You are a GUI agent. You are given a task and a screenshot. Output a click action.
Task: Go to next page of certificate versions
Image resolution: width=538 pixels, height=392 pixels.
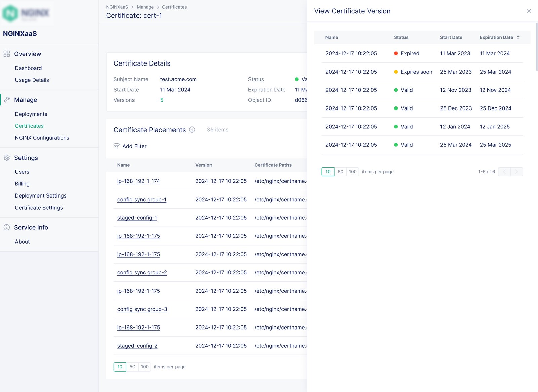point(517,172)
